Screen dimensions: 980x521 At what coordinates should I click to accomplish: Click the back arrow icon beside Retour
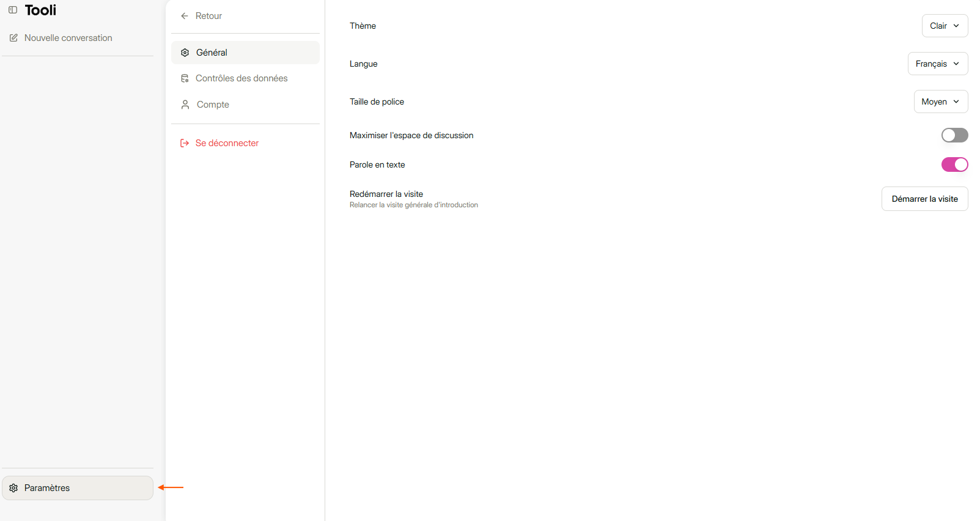tap(185, 16)
